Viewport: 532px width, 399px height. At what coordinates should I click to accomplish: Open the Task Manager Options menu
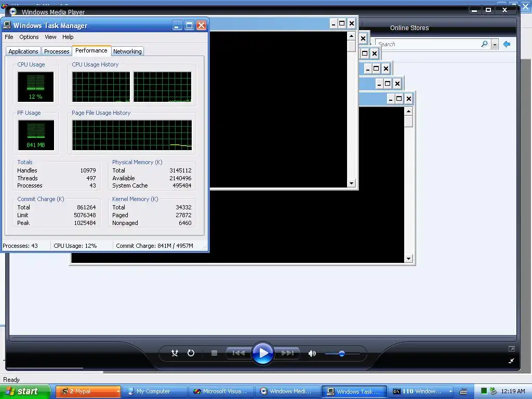click(29, 37)
